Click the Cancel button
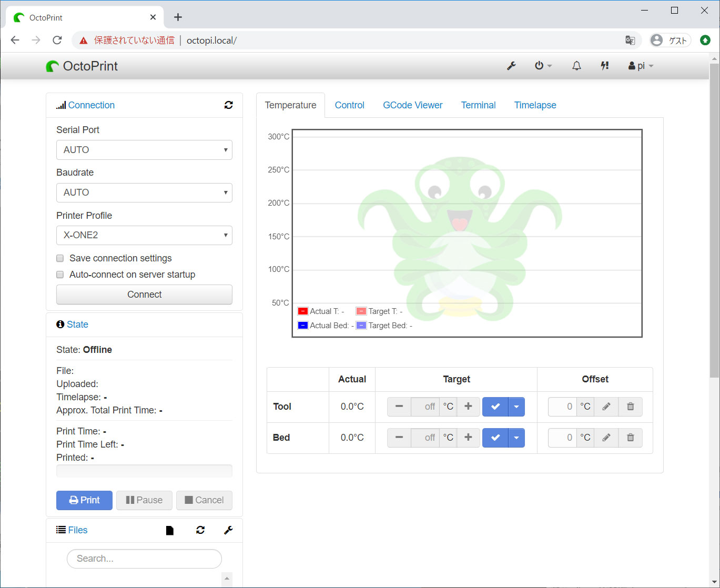 coord(204,500)
